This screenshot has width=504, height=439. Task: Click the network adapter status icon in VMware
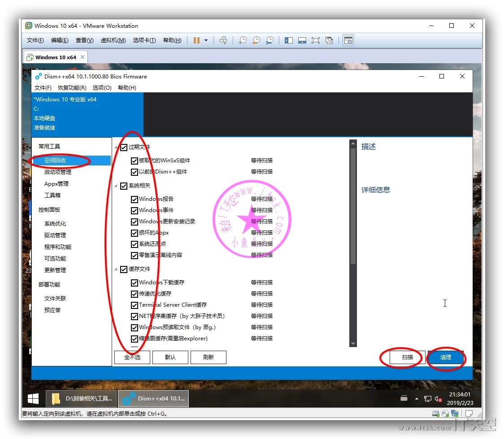tap(455, 413)
